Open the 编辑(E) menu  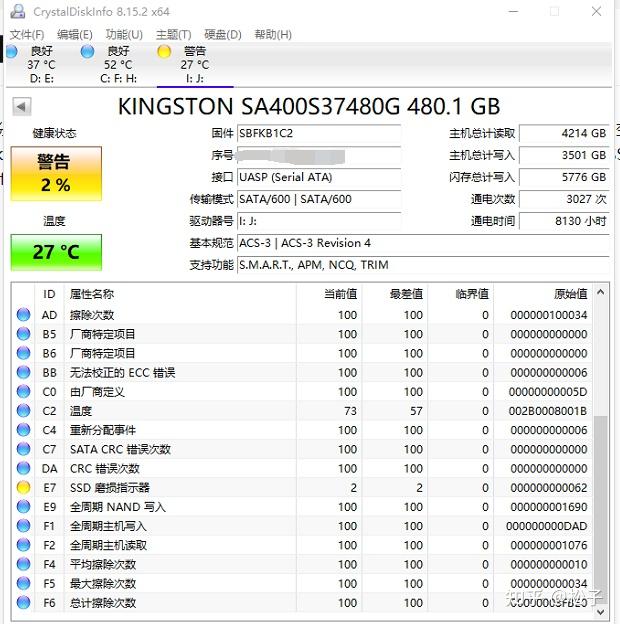click(x=75, y=35)
